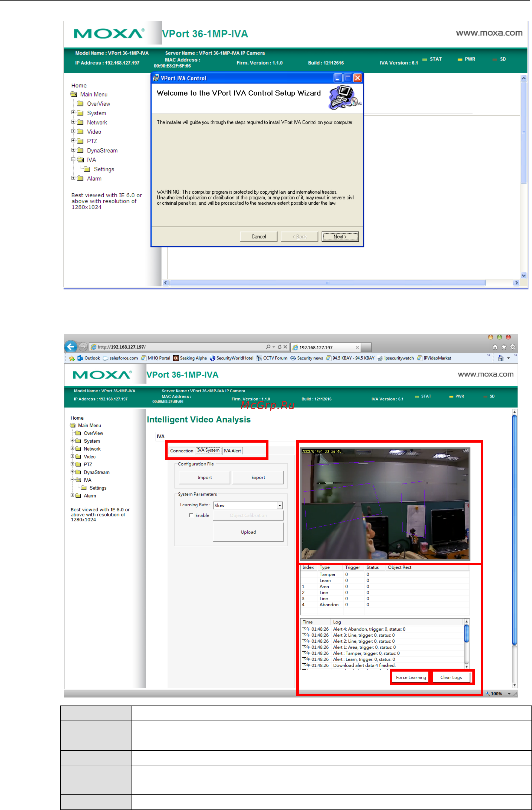Open the ipsecuritywatch bookmark
532x810 pixels.
point(396,358)
